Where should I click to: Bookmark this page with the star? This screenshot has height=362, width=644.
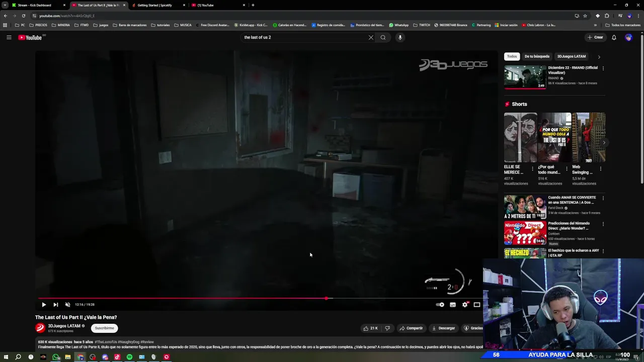click(585, 16)
